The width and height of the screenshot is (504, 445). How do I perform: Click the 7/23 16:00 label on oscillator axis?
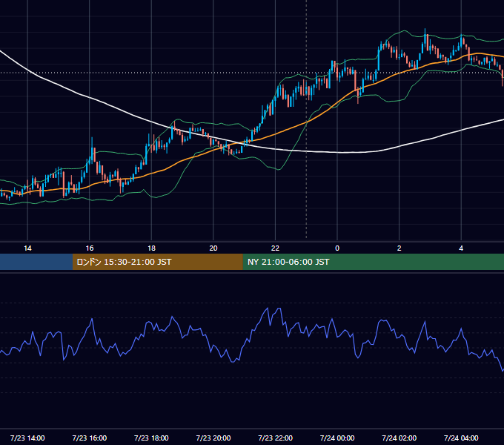[90, 438]
